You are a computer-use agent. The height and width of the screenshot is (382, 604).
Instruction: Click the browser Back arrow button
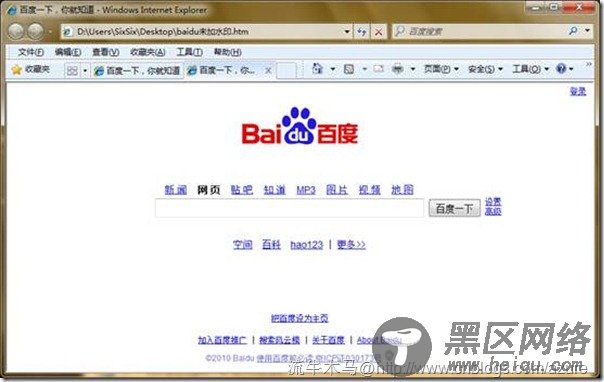(x=16, y=32)
